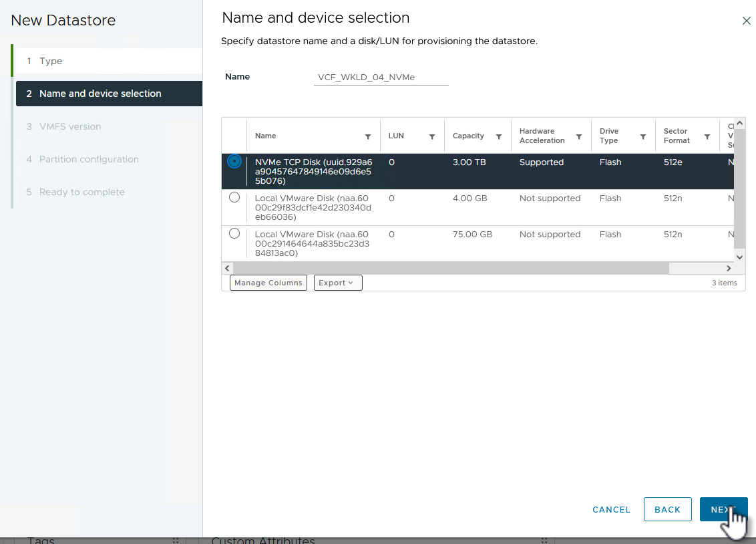Screen dimensions: 756x544
Task: Choose the 75.00 GB Local VMware Disk
Action: point(234,233)
